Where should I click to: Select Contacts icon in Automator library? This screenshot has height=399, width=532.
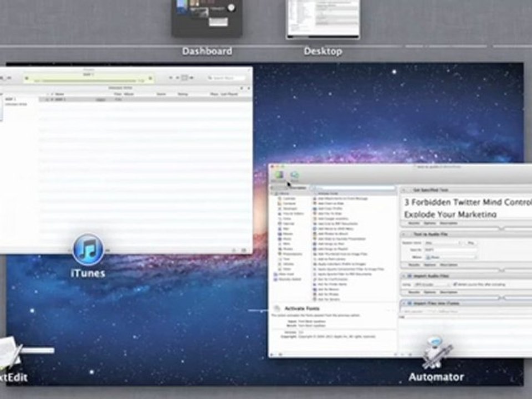279,203
